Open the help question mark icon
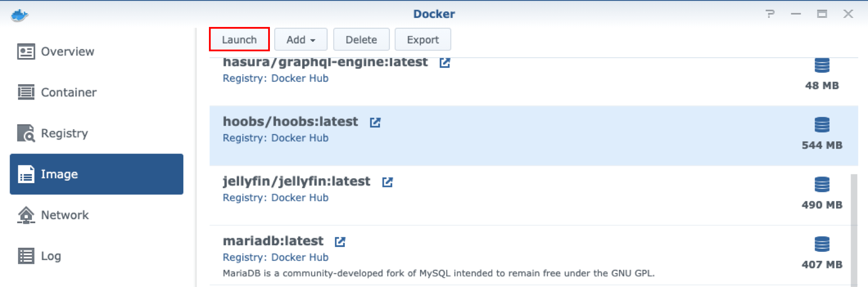 770,14
